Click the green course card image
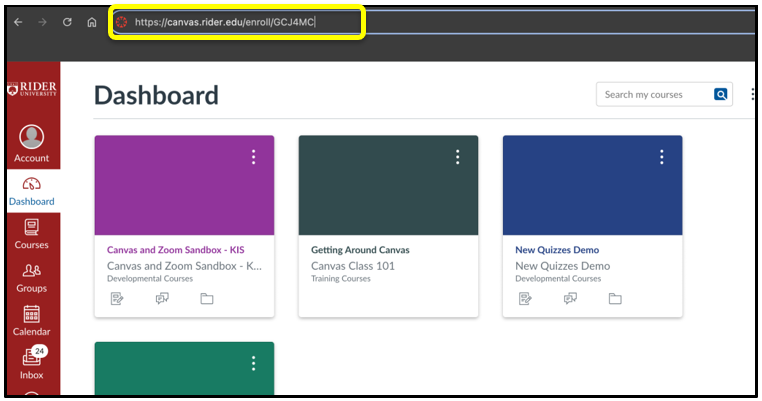Image resolution: width=762 pixels, height=401 pixels. pyautogui.click(x=184, y=368)
